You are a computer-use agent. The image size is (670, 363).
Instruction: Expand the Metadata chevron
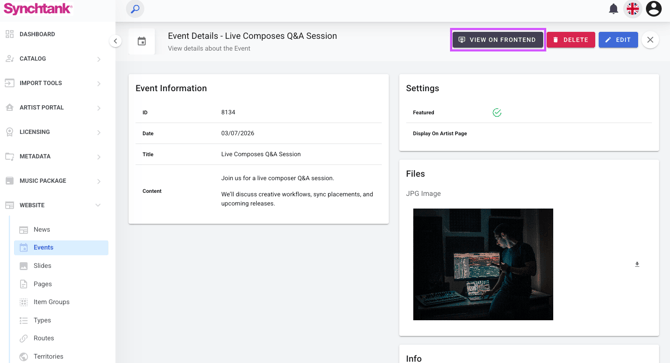tap(98, 157)
